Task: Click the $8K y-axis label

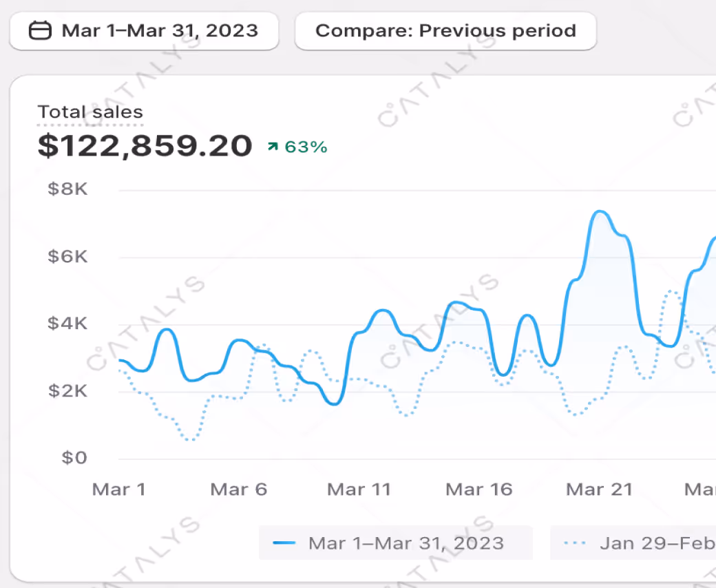Action: [x=67, y=189]
